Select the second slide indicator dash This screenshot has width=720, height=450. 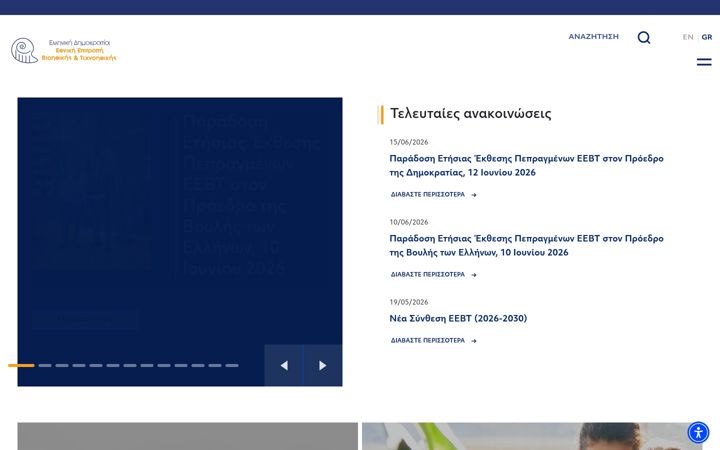(x=45, y=366)
